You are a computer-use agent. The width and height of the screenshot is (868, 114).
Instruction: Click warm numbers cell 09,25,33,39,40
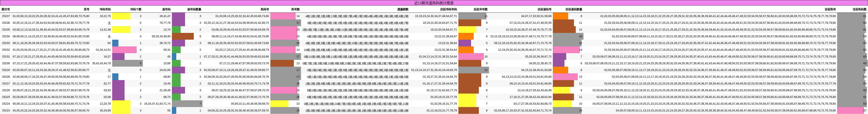pos(161,36)
